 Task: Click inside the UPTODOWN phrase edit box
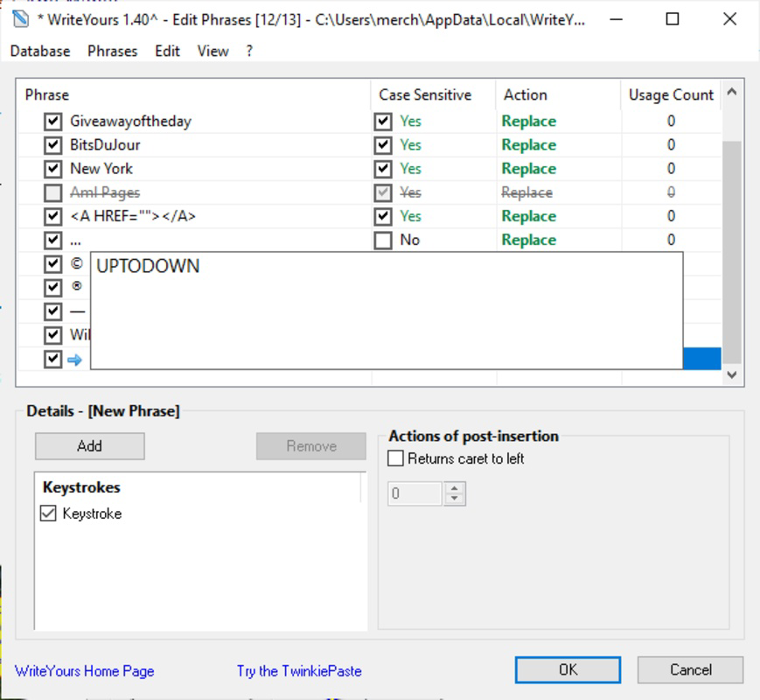point(387,311)
